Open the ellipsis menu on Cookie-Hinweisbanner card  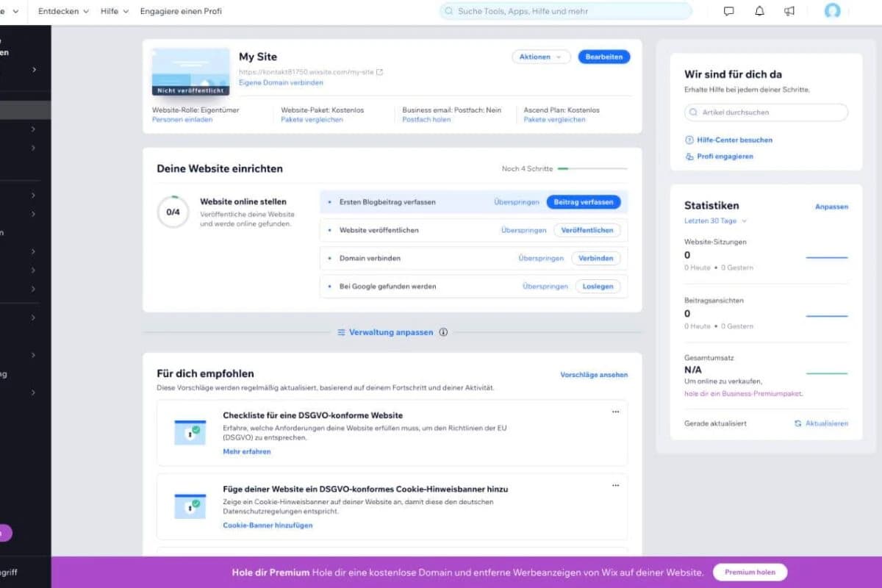click(616, 485)
